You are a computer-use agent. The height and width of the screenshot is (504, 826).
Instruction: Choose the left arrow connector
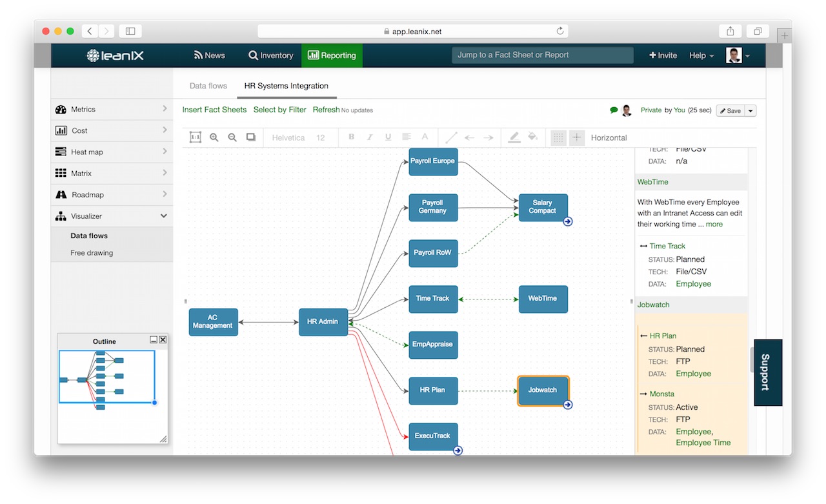point(470,137)
